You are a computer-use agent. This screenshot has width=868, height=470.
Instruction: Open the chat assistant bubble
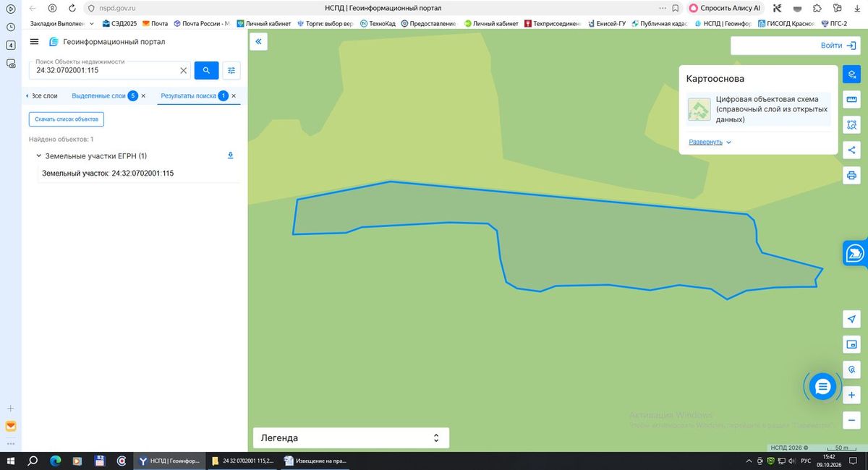tap(822, 388)
